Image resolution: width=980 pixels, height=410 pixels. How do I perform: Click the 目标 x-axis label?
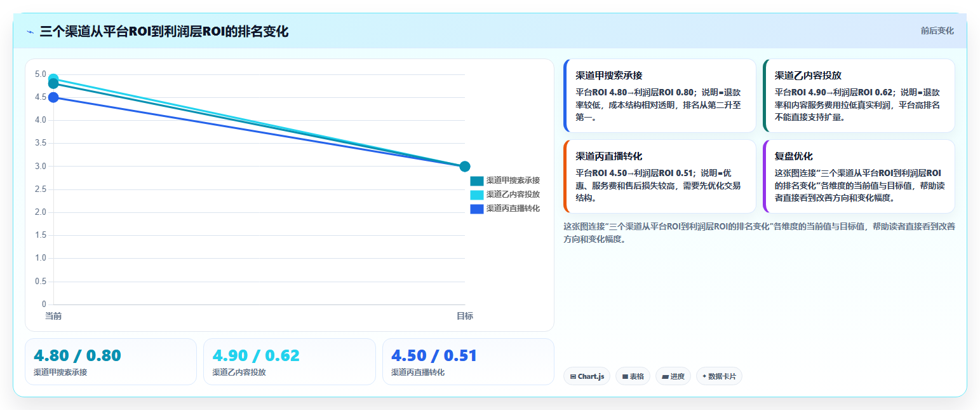(x=464, y=316)
